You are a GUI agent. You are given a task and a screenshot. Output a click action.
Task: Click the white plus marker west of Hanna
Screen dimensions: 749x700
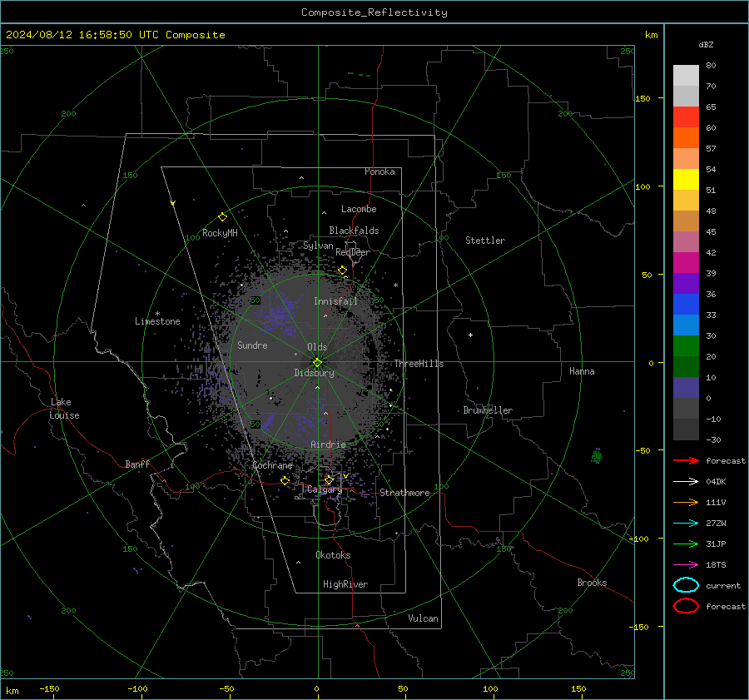tap(470, 335)
